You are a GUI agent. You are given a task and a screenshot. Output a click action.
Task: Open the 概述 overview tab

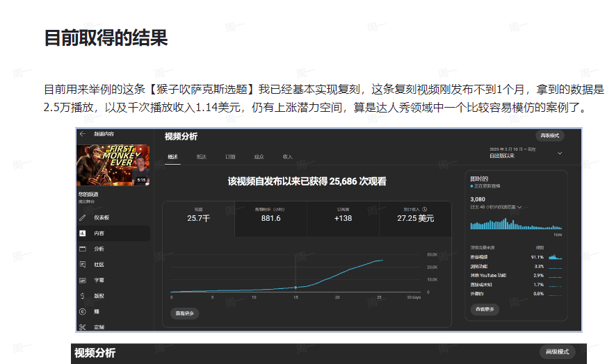pyautogui.click(x=172, y=157)
